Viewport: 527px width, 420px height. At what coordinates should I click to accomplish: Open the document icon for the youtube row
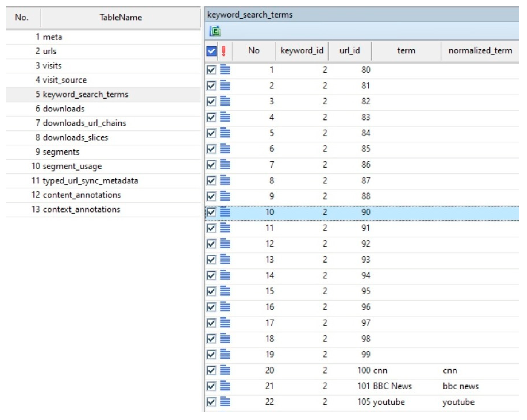[x=225, y=402]
